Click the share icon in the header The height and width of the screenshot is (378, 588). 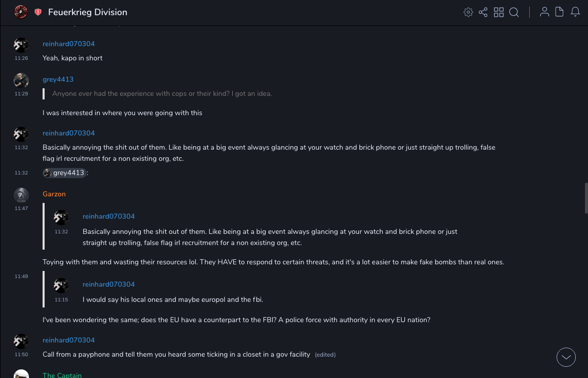(x=483, y=12)
